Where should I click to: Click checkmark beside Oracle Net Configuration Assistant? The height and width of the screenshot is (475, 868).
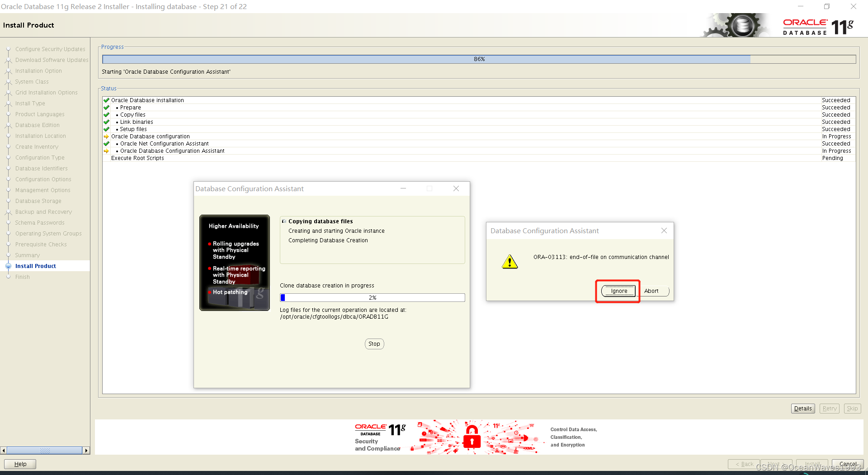107,144
